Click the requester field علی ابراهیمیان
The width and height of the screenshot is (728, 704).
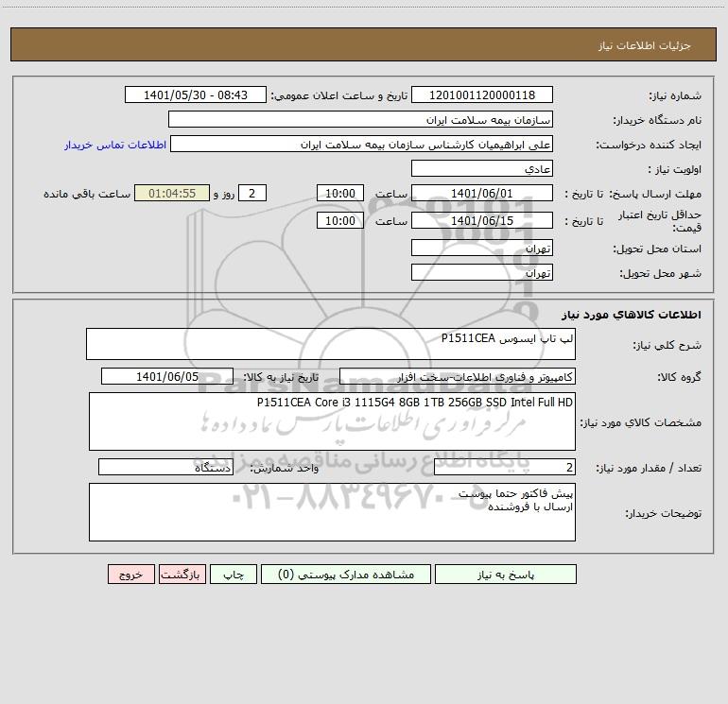[361, 144]
